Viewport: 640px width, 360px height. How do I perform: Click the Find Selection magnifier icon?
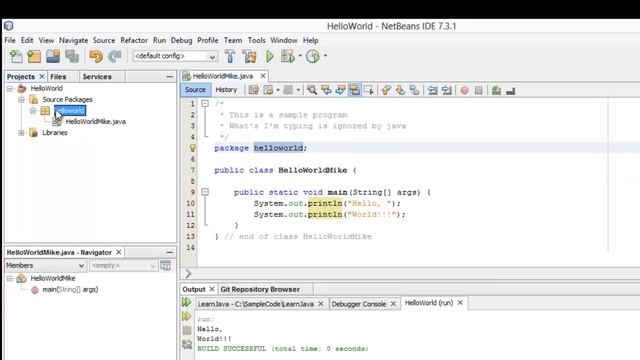pyautogui.click(x=312, y=90)
